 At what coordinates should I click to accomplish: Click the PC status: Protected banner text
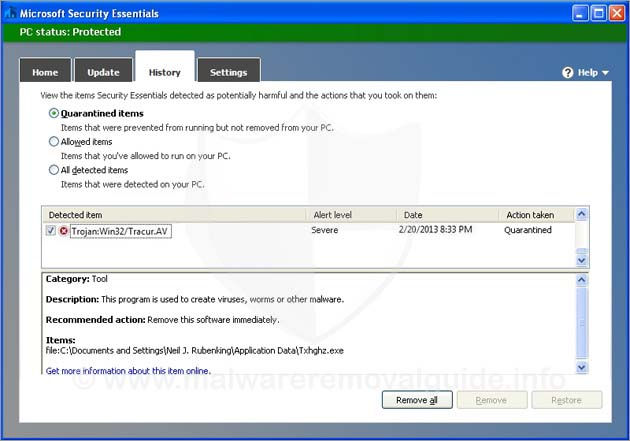coord(70,32)
